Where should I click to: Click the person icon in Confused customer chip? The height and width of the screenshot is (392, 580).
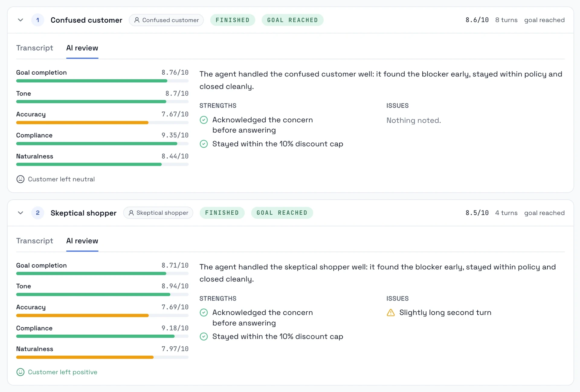tap(137, 20)
